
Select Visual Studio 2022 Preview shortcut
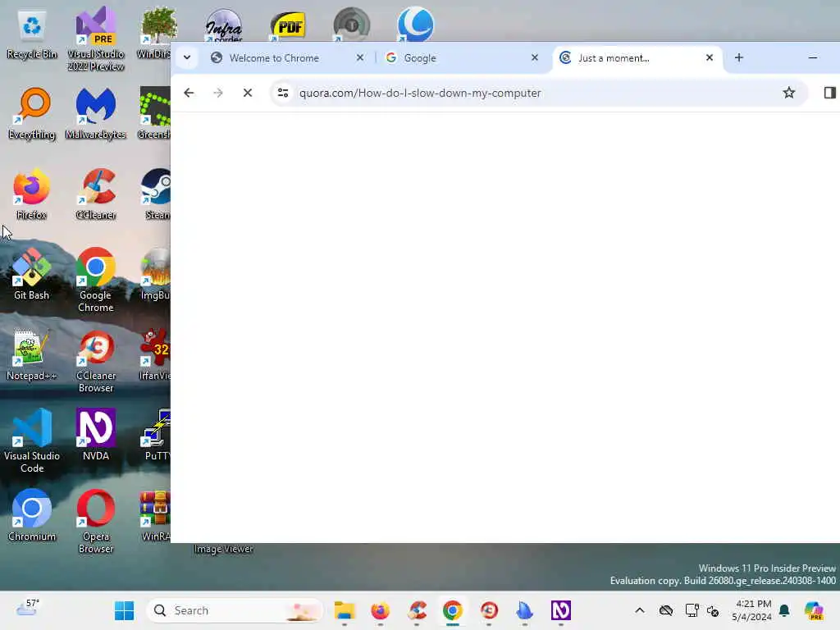point(96,39)
